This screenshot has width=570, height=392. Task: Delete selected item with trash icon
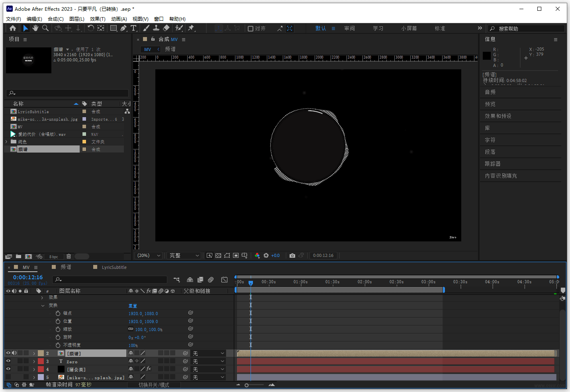pyautogui.click(x=69, y=257)
